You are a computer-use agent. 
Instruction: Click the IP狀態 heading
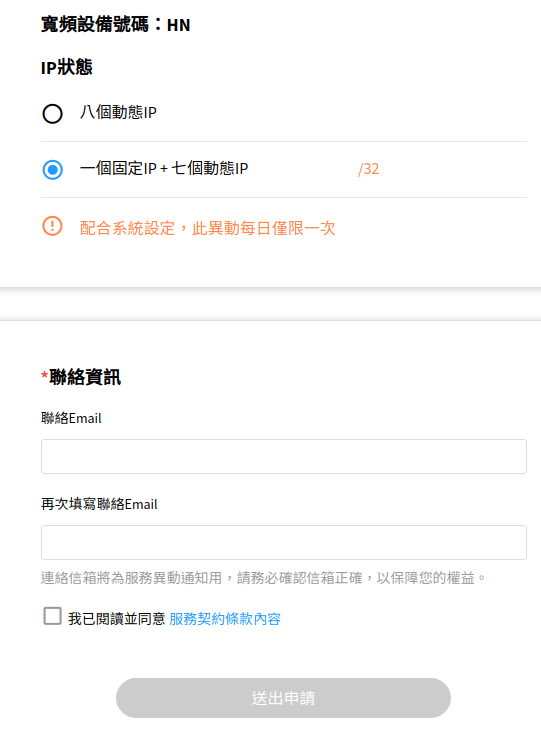[67, 67]
